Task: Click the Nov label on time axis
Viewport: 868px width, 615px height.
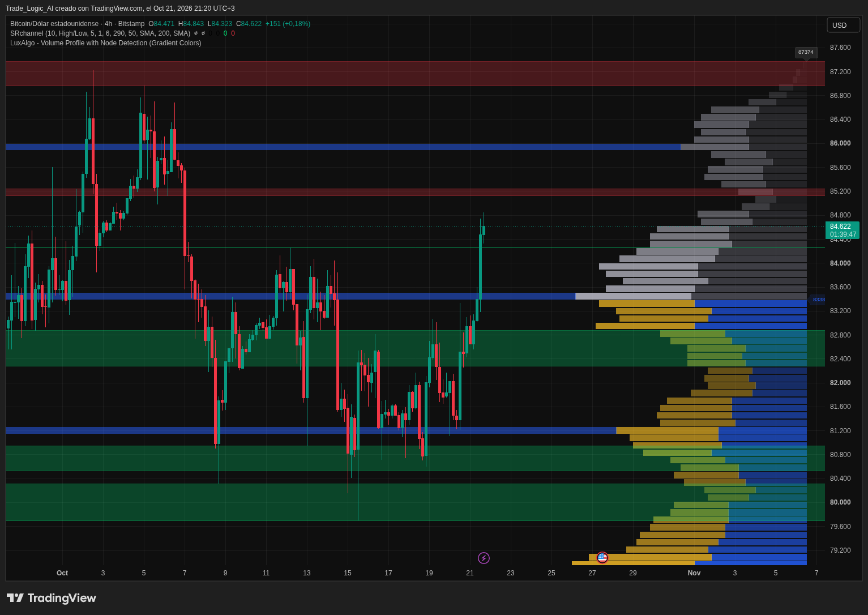Action: (x=694, y=573)
